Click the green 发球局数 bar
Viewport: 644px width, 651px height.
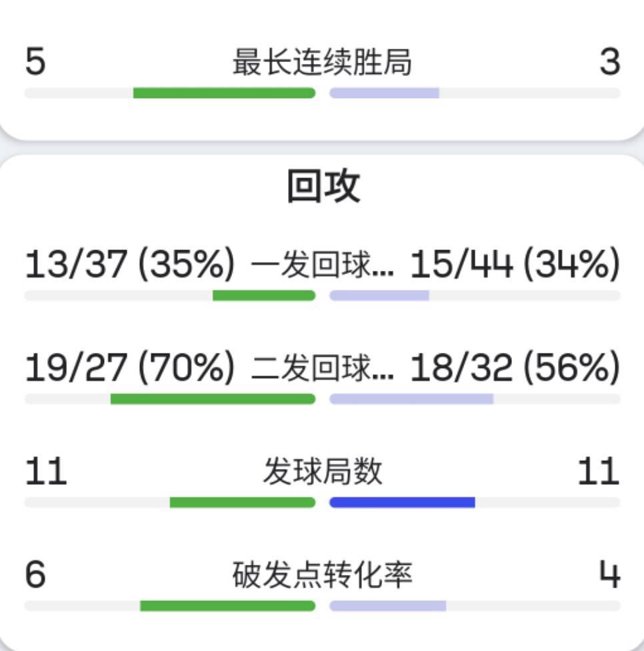point(242,502)
